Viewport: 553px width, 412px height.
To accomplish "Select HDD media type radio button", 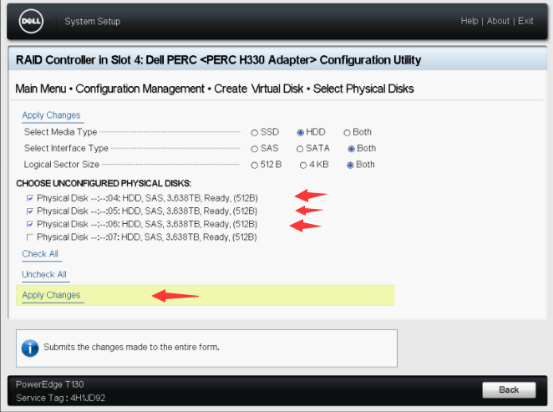I will [300, 133].
